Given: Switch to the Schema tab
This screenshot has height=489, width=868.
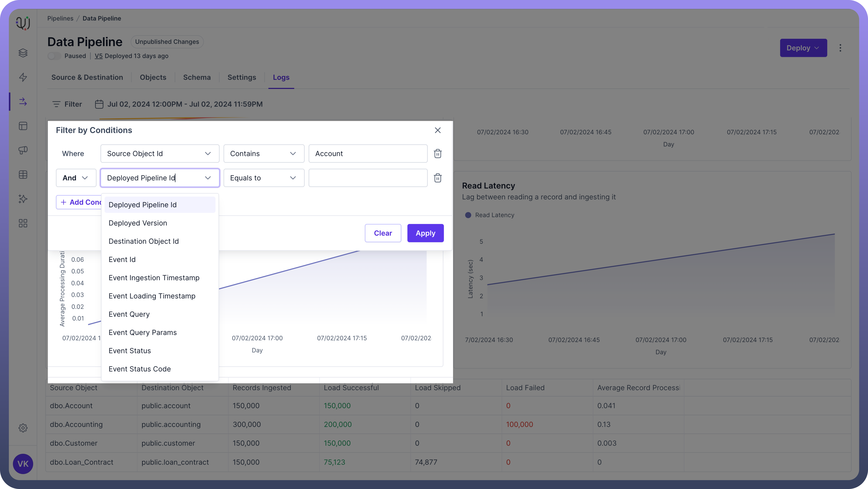Looking at the screenshot, I should pyautogui.click(x=197, y=77).
